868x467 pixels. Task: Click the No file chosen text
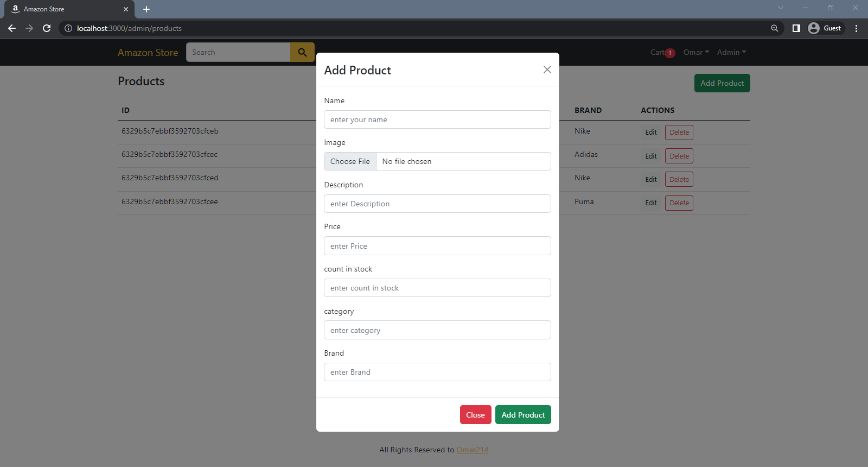pyautogui.click(x=407, y=161)
